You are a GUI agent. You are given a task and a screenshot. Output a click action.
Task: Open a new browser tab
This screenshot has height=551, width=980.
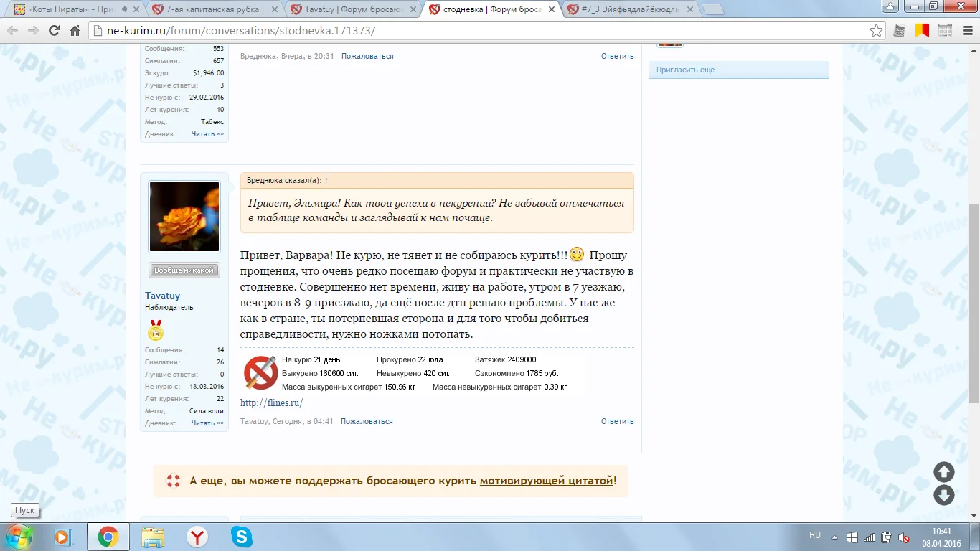click(713, 9)
